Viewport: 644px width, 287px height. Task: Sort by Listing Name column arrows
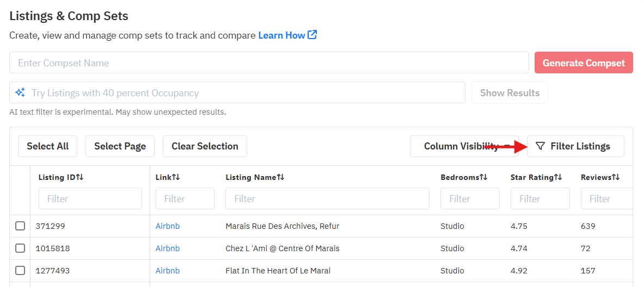coord(280,177)
